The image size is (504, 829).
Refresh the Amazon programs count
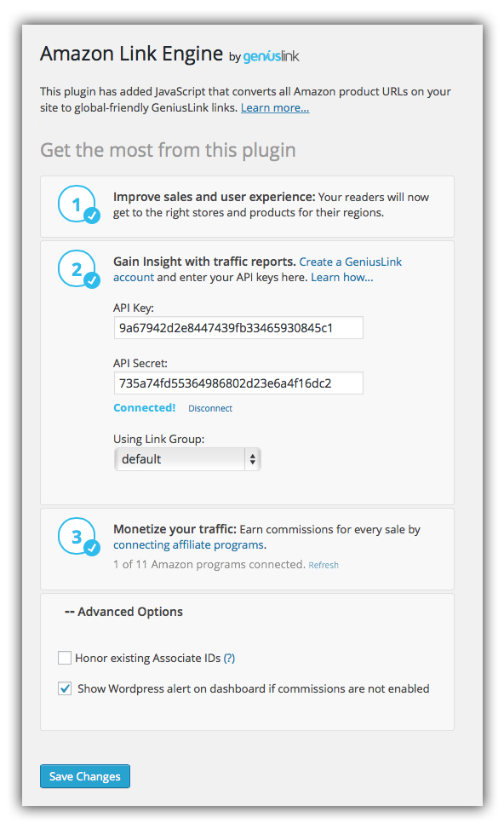(324, 565)
